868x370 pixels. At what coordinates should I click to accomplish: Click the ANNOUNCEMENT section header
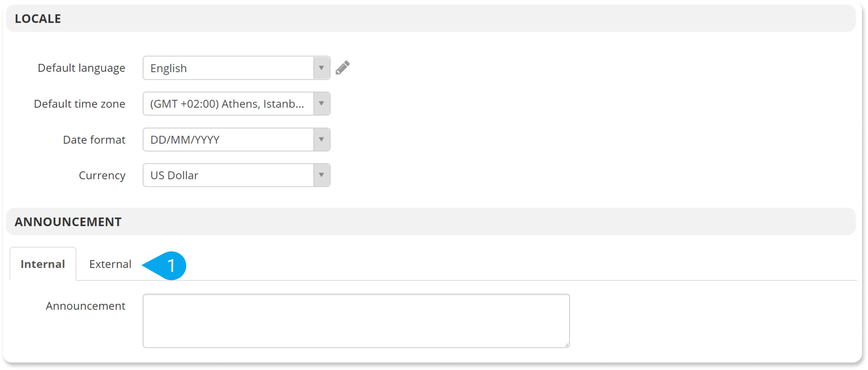point(68,221)
